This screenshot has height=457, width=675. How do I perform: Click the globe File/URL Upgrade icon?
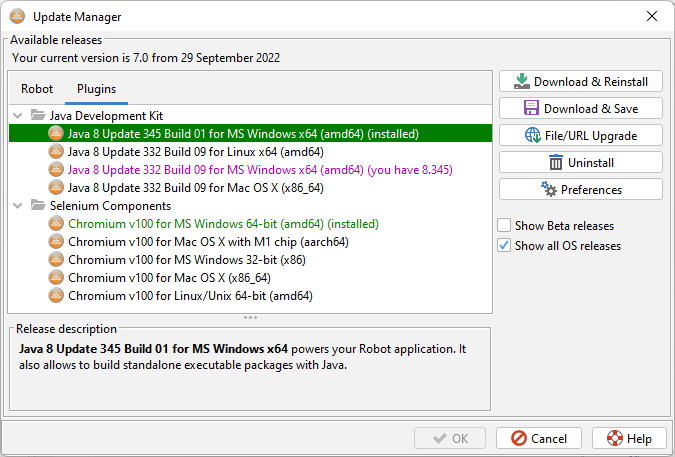click(x=533, y=135)
